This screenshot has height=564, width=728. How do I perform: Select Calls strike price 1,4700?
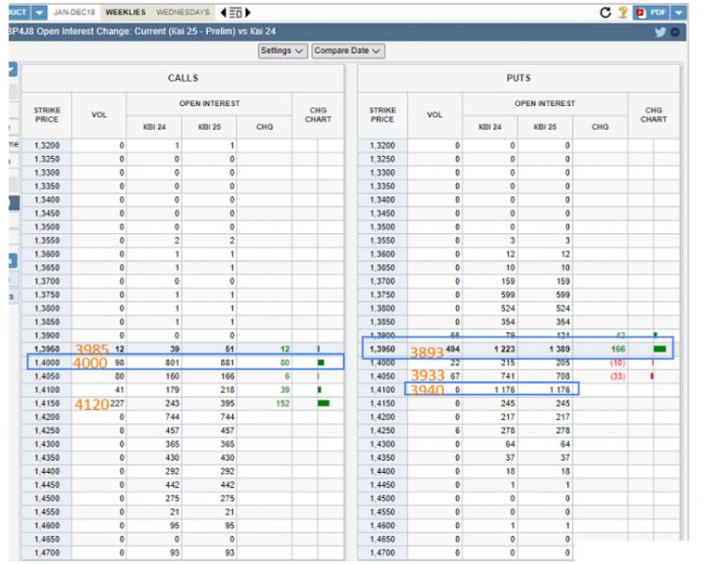(47, 553)
